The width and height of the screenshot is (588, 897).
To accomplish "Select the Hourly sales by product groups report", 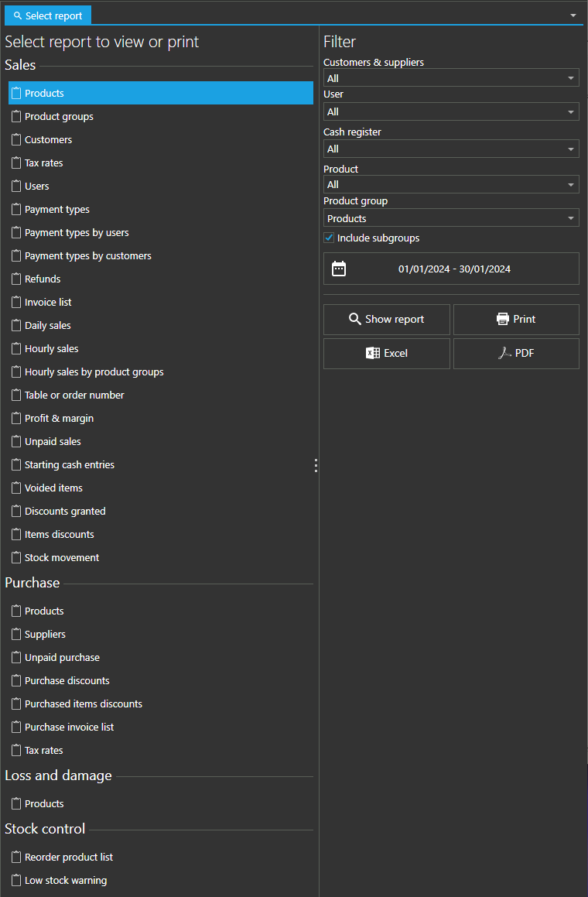I will 94,371.
